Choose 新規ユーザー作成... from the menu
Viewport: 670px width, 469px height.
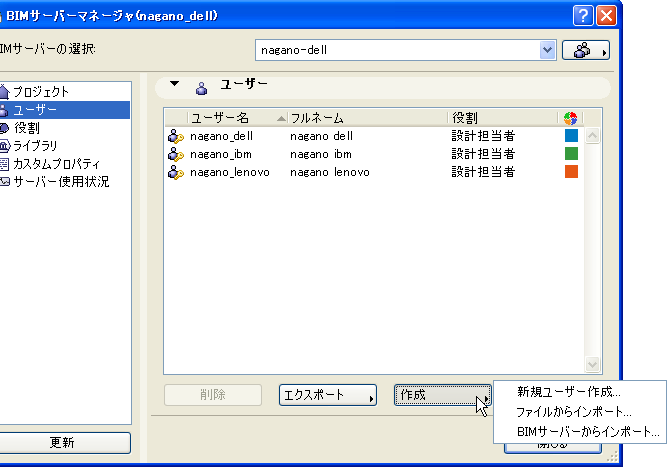568,392
